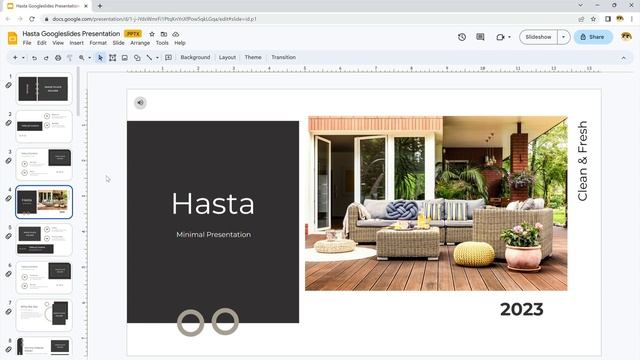Click the new slide plus button
This screenshot has width=640, height=360.
[15, 58]
